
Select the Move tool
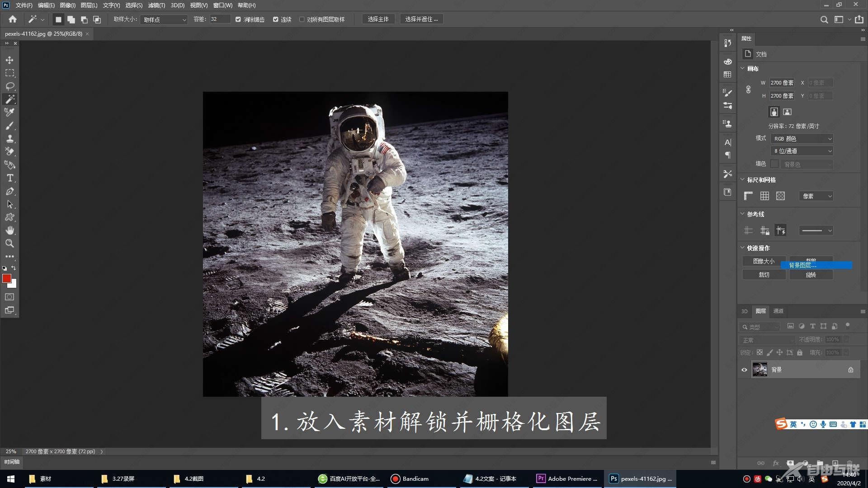pyautogui.click(x=8, y=60)
